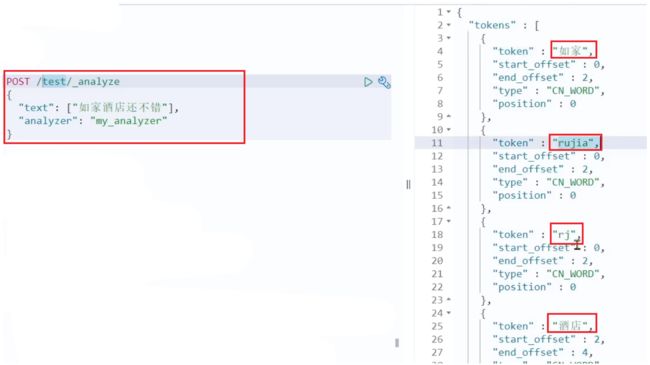Collapse the fold arrow on line 10
The height and width of the screenshot is (365, 650).
(x=449, y=130)
